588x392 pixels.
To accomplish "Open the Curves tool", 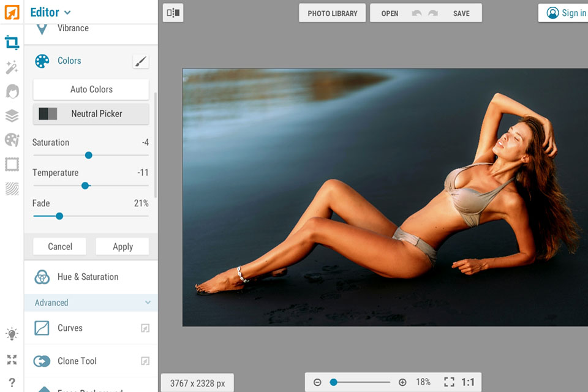I will [91, 328].
